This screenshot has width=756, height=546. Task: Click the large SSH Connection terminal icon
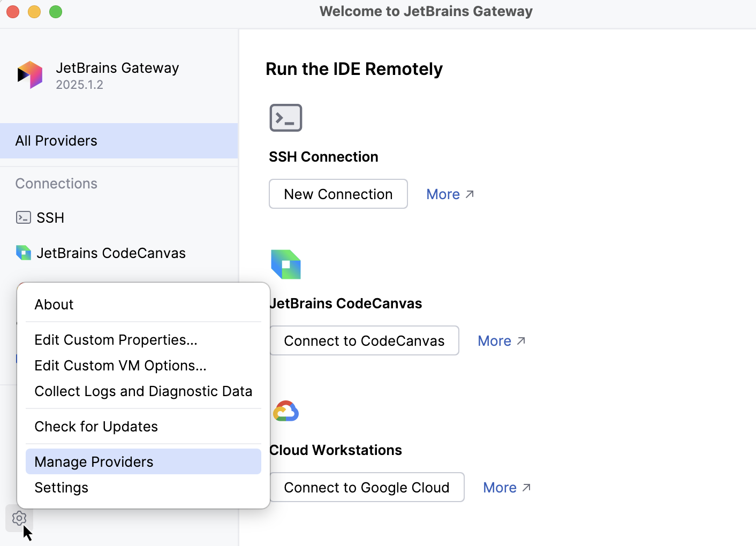click(286, 118)
